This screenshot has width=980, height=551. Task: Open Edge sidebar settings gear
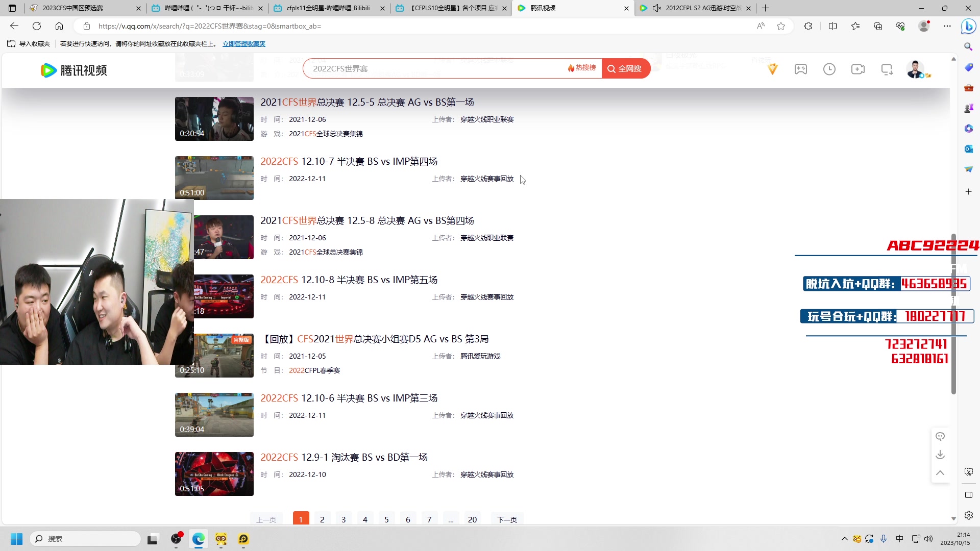coord(968,515)
